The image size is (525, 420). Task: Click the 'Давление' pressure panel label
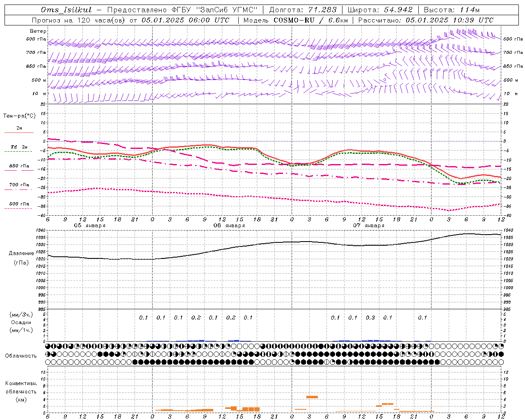[21, 253]
